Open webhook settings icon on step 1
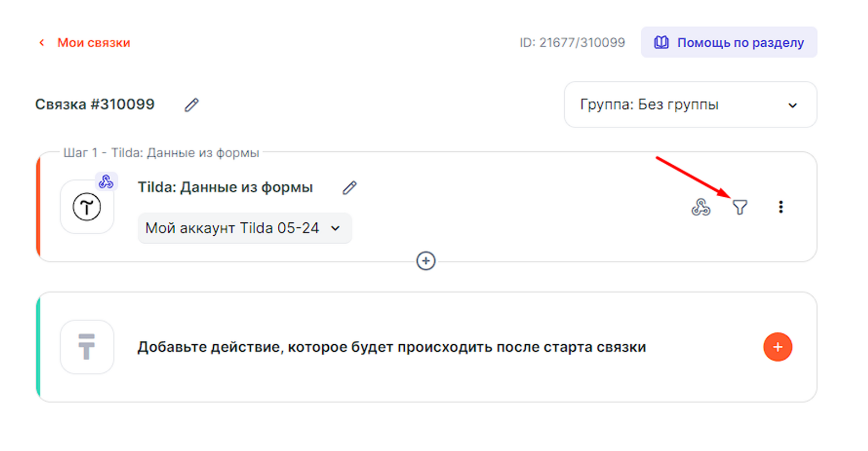Viewport: 868px width, 451px height. [x=700, y=207]
